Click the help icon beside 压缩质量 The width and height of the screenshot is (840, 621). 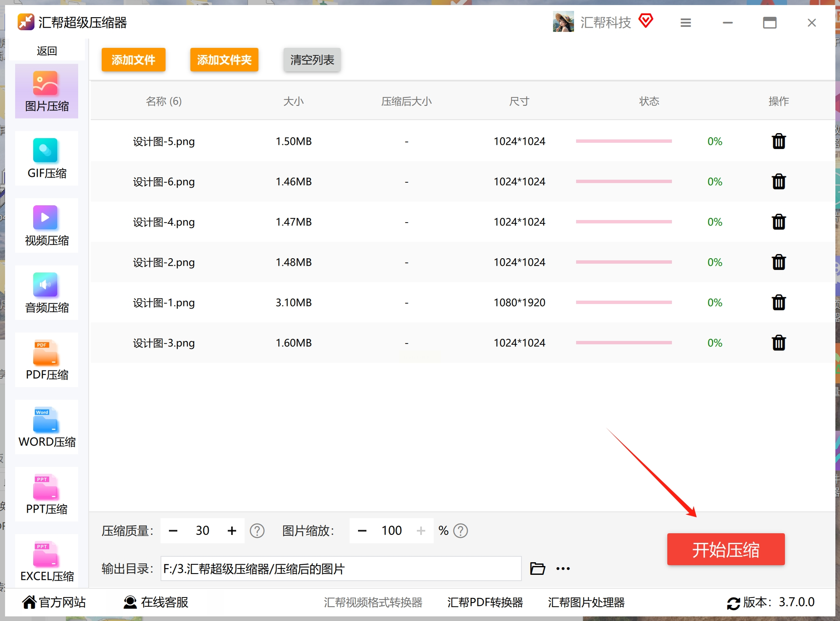pyautogui.click(x=257, y=531)
